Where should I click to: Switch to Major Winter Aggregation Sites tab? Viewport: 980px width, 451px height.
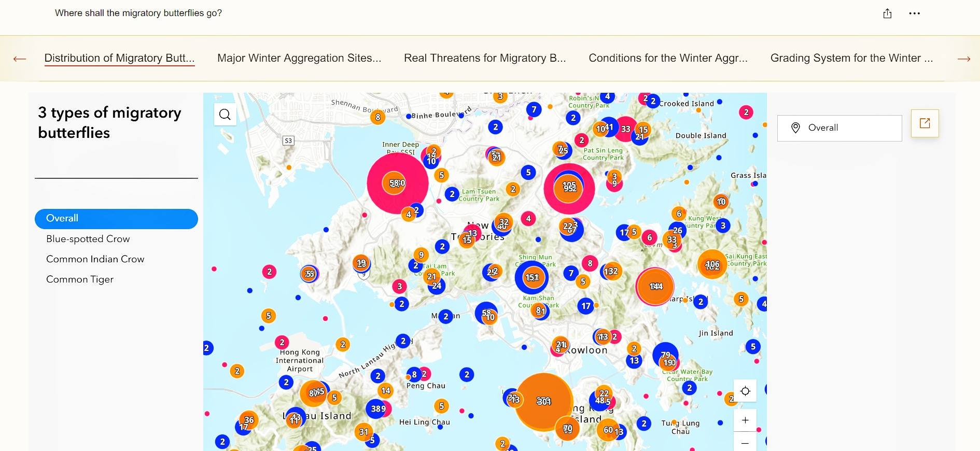299,58
